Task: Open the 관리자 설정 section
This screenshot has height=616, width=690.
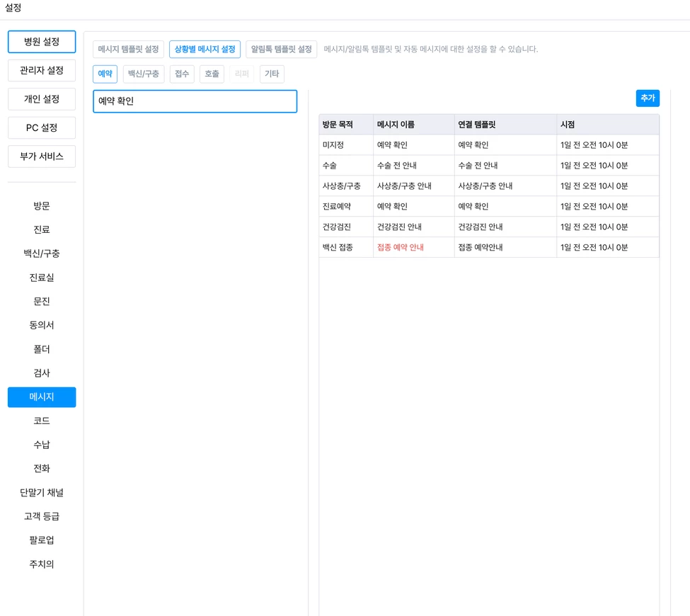Action: 42,70
